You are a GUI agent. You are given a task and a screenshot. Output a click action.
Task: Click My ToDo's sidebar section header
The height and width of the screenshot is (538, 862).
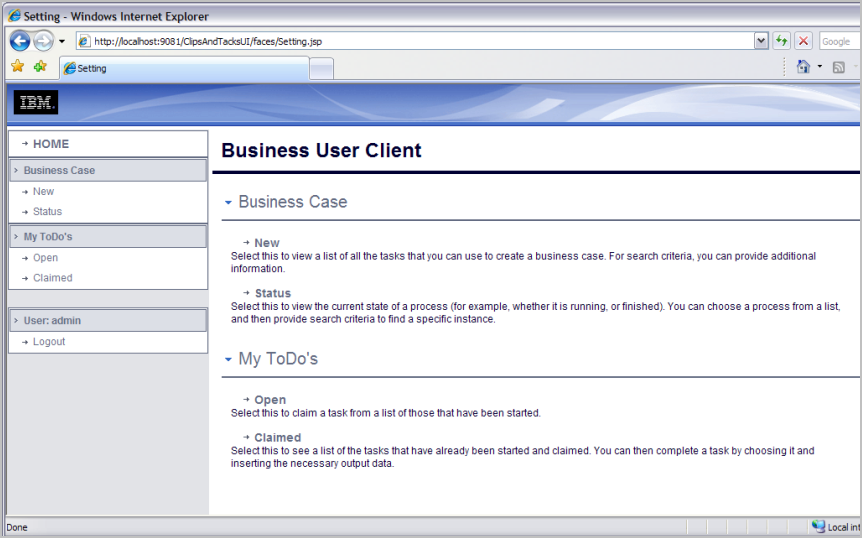coord(108,237)
